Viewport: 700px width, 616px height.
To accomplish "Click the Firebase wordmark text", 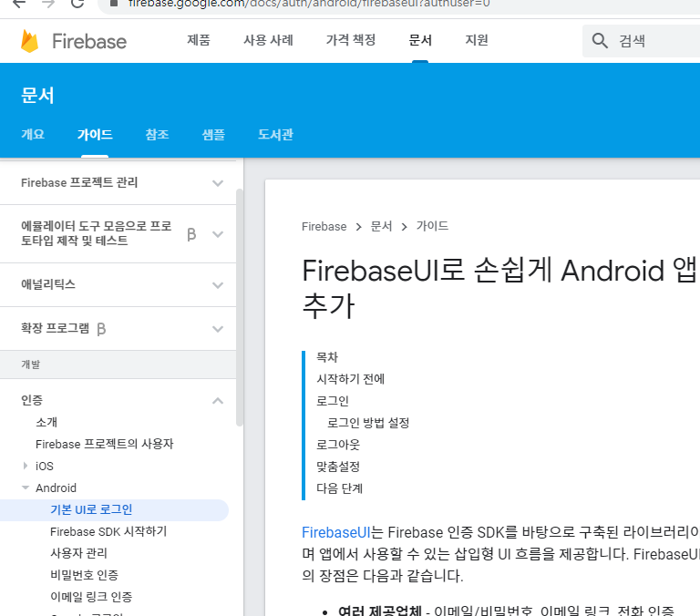I will [89, 41].
